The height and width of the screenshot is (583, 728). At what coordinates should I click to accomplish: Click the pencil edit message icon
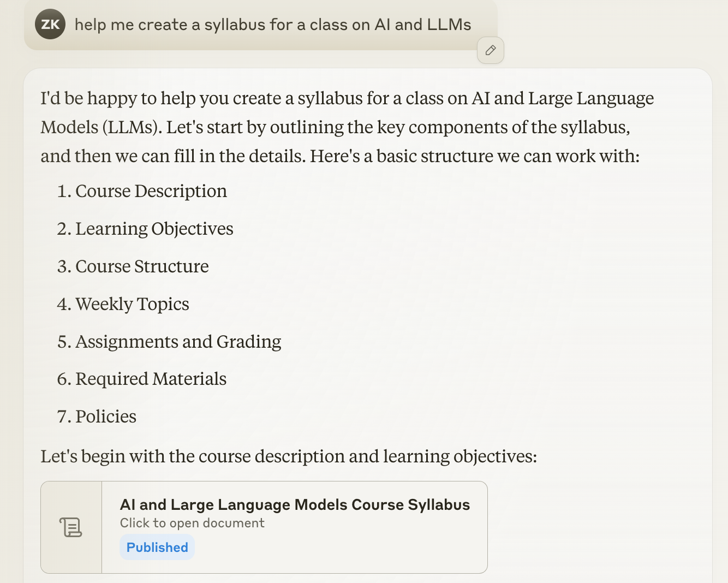point(490,50)
